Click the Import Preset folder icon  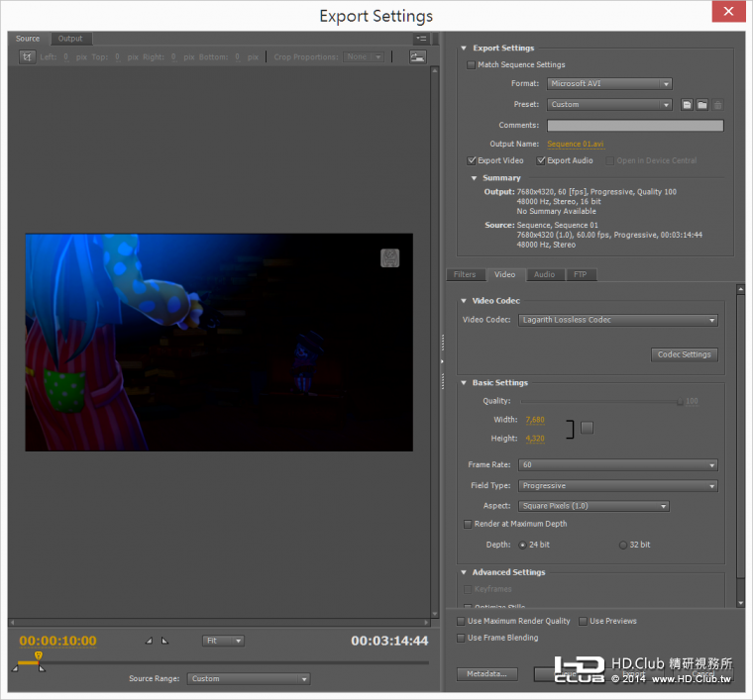701,105
